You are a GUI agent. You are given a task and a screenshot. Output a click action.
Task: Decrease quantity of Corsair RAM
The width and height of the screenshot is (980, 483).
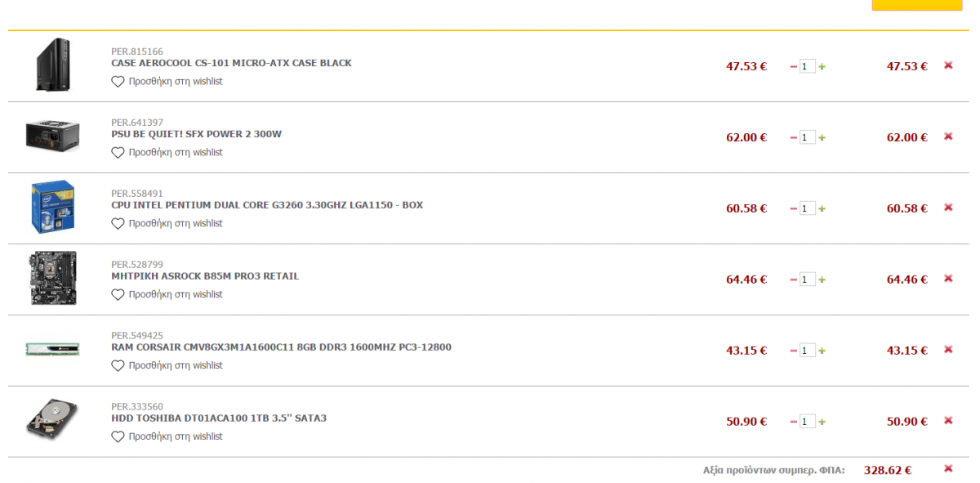[x=794, y=351]
